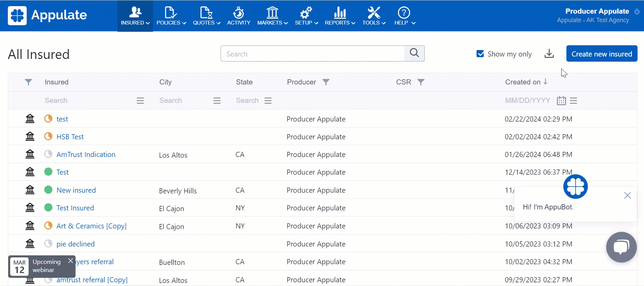Close the AppuBot greeting popup
The height and width of the screenshot is (286, 644).
627,195
